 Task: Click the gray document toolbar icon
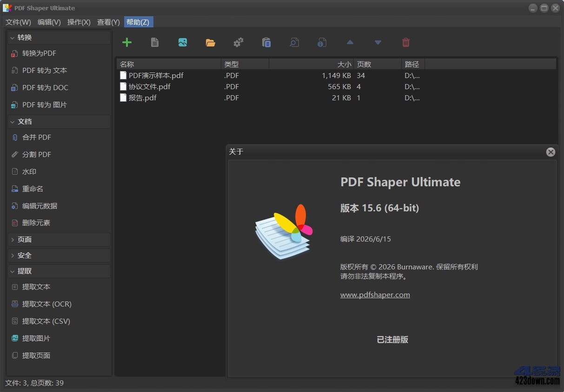point(155,42)
